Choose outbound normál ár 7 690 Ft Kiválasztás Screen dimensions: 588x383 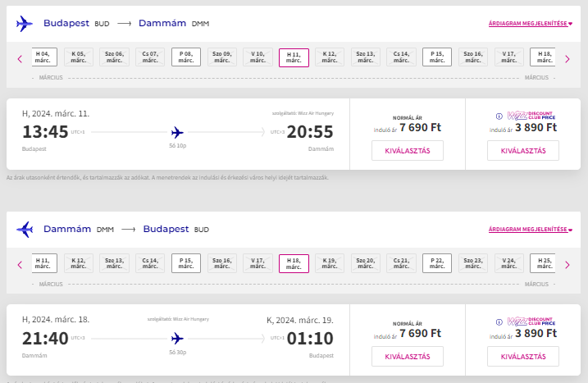(408, 150)
